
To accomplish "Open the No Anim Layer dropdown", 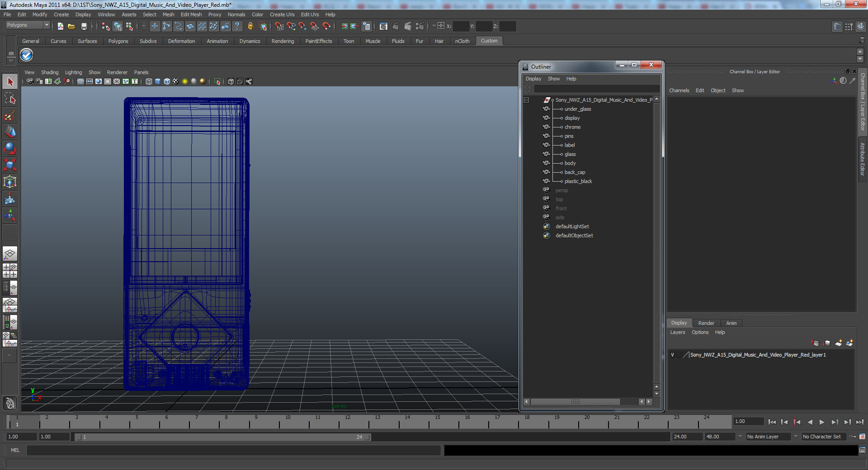I will tap(768, 437).
